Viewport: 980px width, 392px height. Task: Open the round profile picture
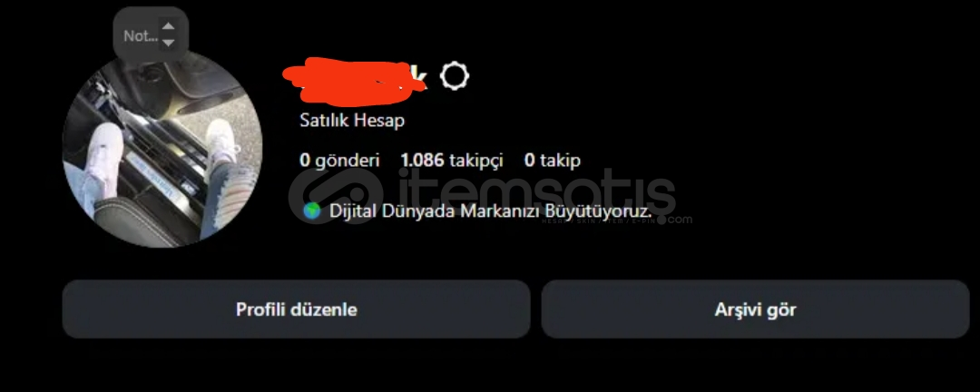[162, 149]
